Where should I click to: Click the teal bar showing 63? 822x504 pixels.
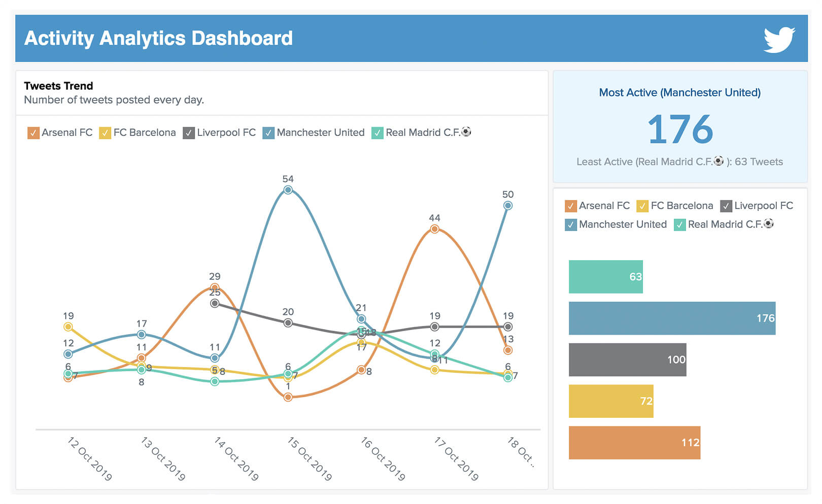606,277
